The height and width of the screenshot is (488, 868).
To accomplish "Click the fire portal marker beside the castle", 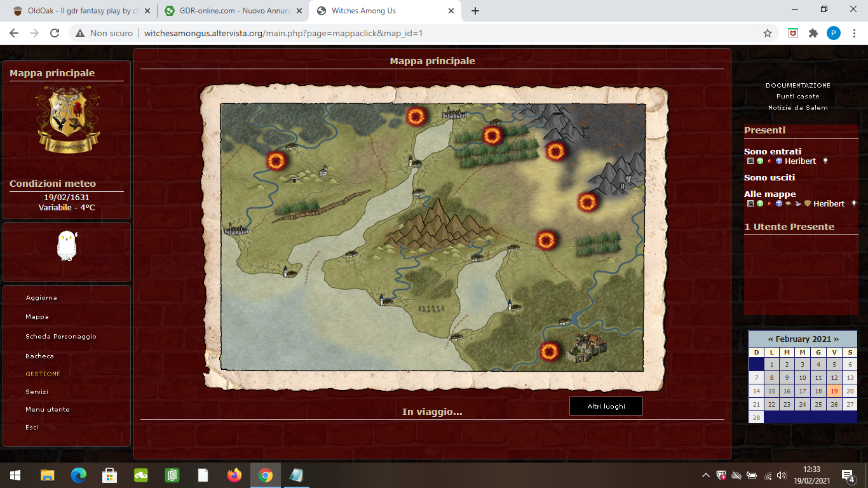I will [x=549, y=351].
